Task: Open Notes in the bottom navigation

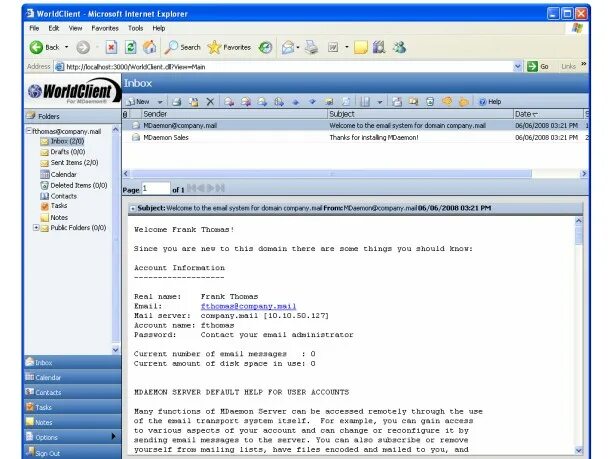Action: tap(73, 422)
